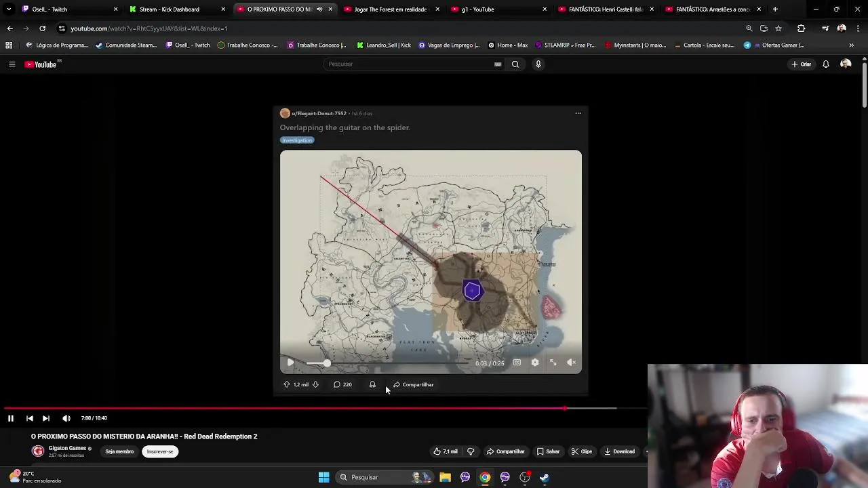Open the Home - Max bookmark
The image size is (868, 488).
(x=507, y=45)
